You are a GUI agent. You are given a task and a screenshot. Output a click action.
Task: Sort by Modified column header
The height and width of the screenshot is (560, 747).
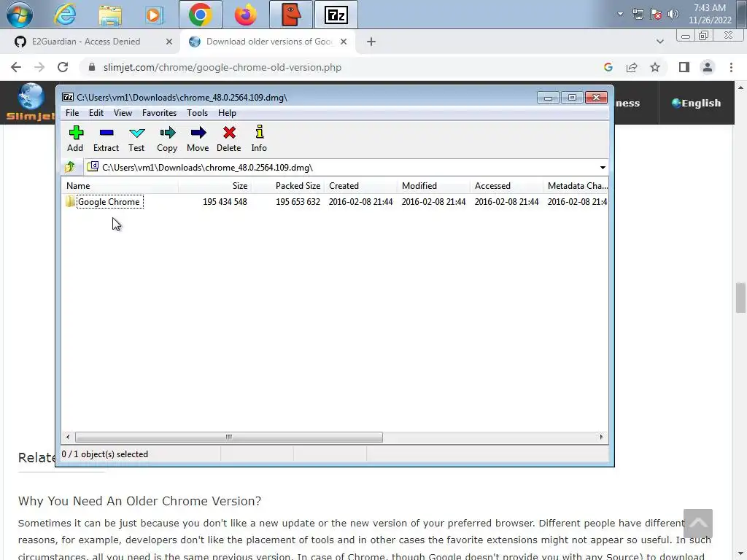coord(433,186)
